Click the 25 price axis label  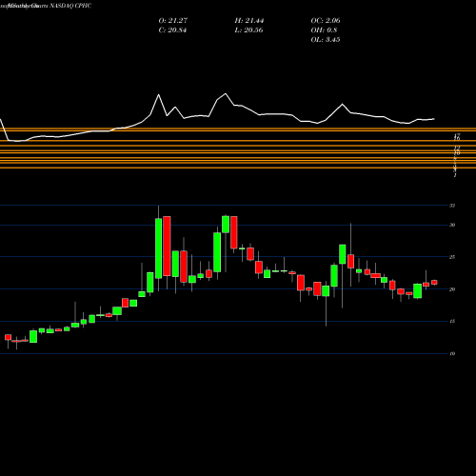[452, 257]
